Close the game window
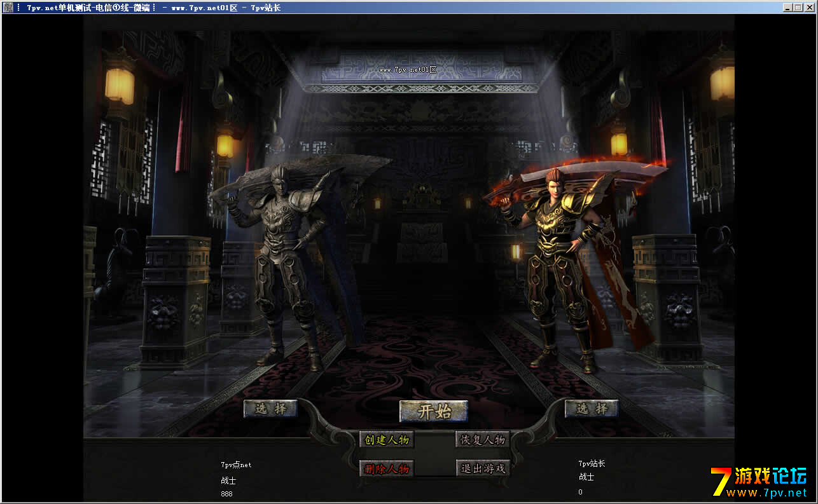This screenshot has width=818, height=504. coord(810,8)
